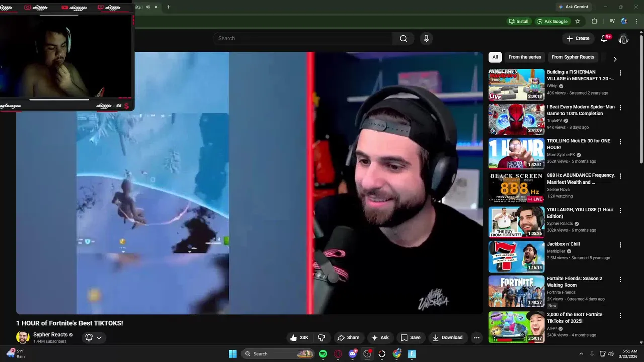Open the 888 Hz black screen thumbnail
Screen dimensions: 644x362
coord(516,188)
